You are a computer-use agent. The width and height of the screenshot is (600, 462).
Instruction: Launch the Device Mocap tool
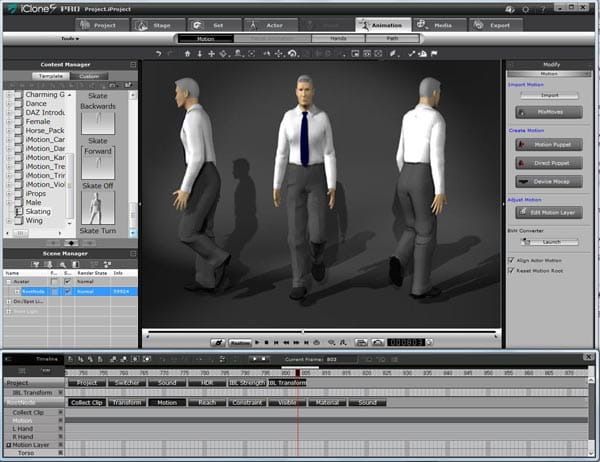point(549,181)
